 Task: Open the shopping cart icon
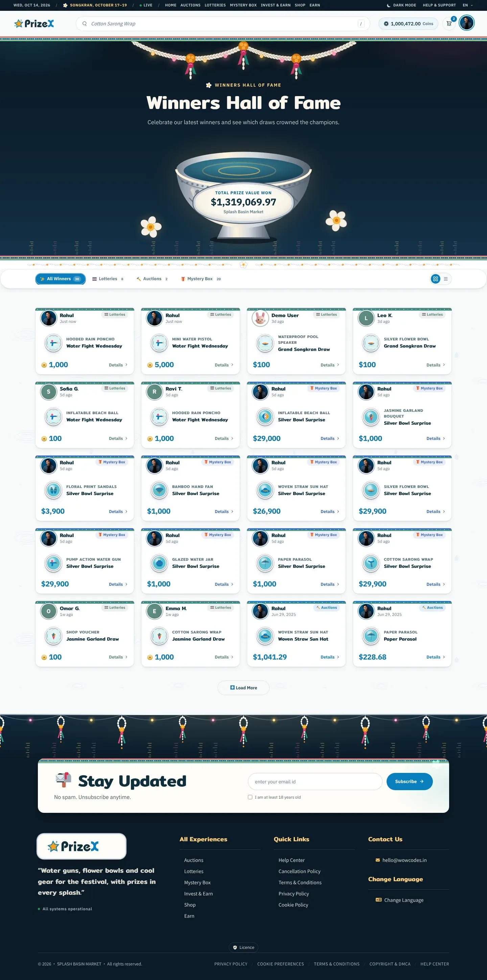coord(449,24)
